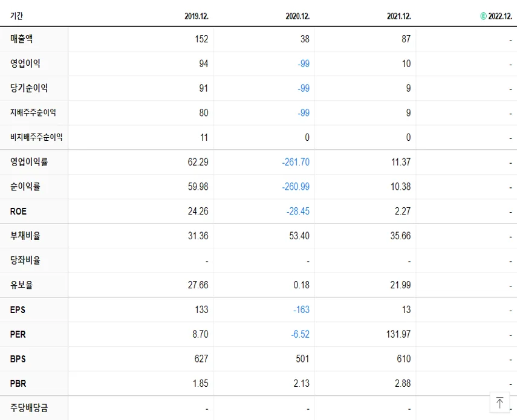Click the 매출액 value 87
This screenshot has height=420, width=517.
pyautogui.click(x=406, y=39)
